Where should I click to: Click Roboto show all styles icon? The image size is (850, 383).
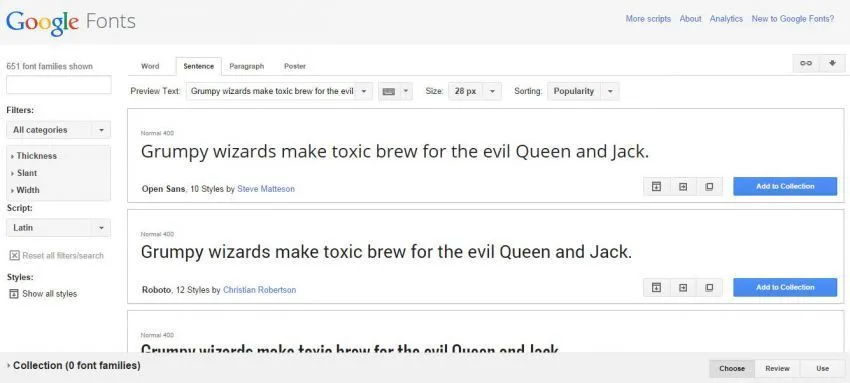[656, 287]
